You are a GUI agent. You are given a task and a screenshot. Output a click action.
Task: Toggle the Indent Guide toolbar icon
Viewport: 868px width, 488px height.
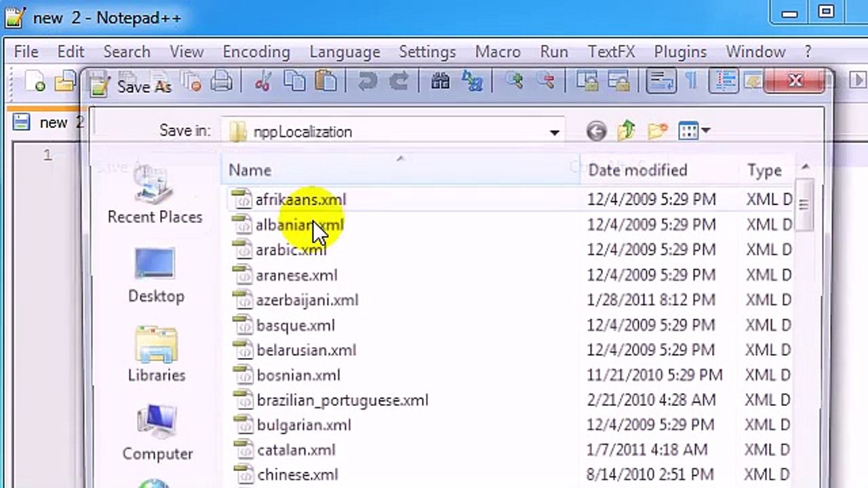723,82
